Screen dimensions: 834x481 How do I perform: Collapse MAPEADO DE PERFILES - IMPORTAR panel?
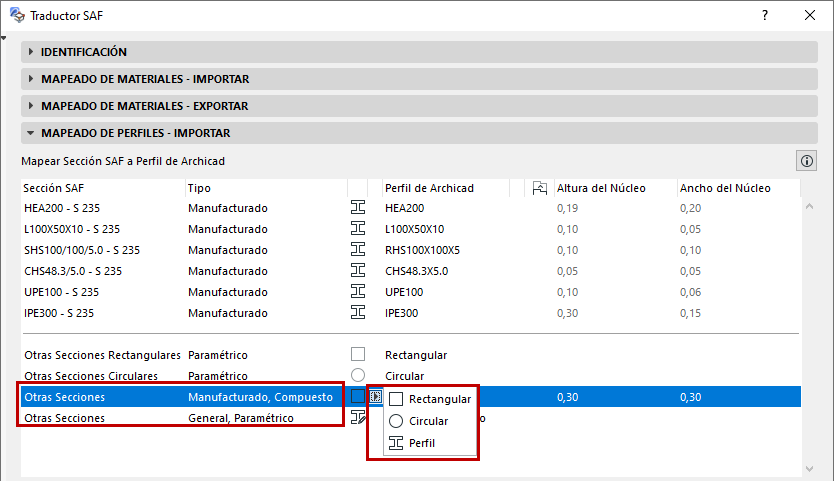pos(419,133)
